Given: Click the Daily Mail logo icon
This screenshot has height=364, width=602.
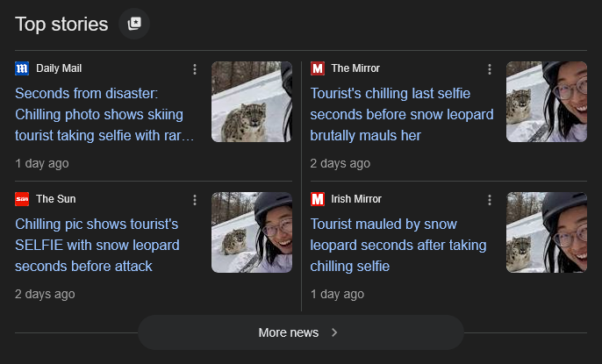Looking at the screenshot, I should click(22, 68).
